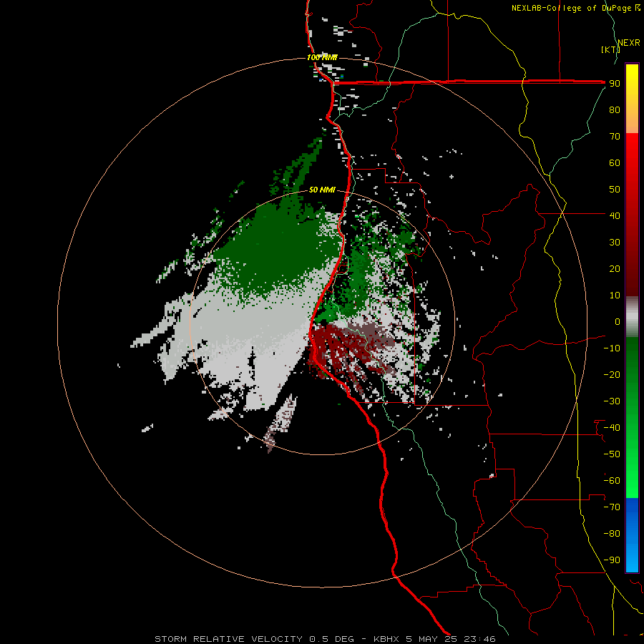Click the positive 40 value on velocity scale
The height and width of the screenshot is (644, 644).
point(615,215)
